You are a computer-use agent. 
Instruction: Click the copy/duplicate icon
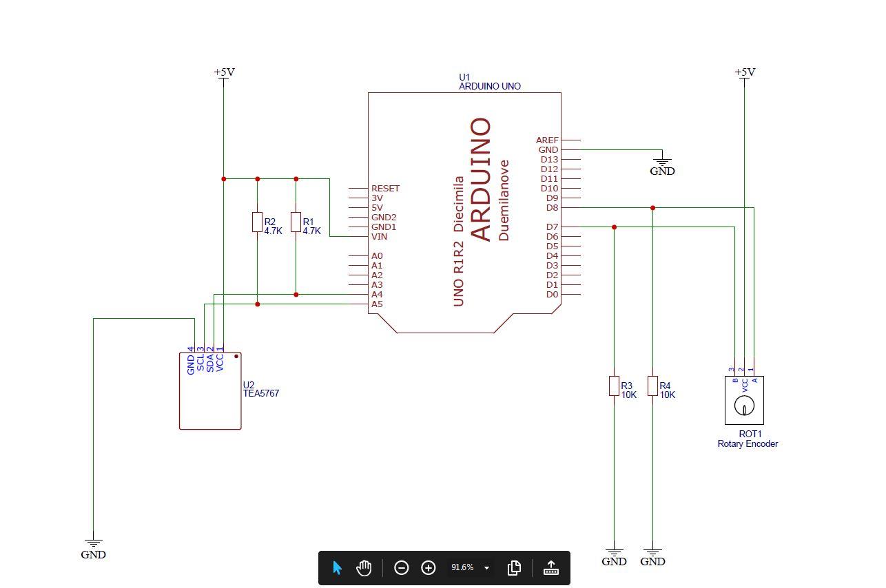[x=514, y=567]
